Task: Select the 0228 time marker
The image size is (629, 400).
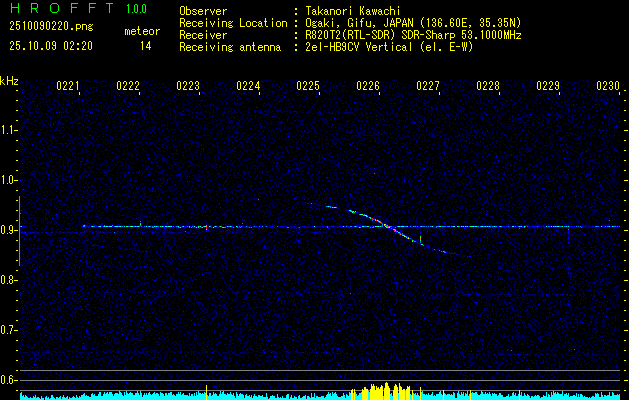Action: coord(488,87)
